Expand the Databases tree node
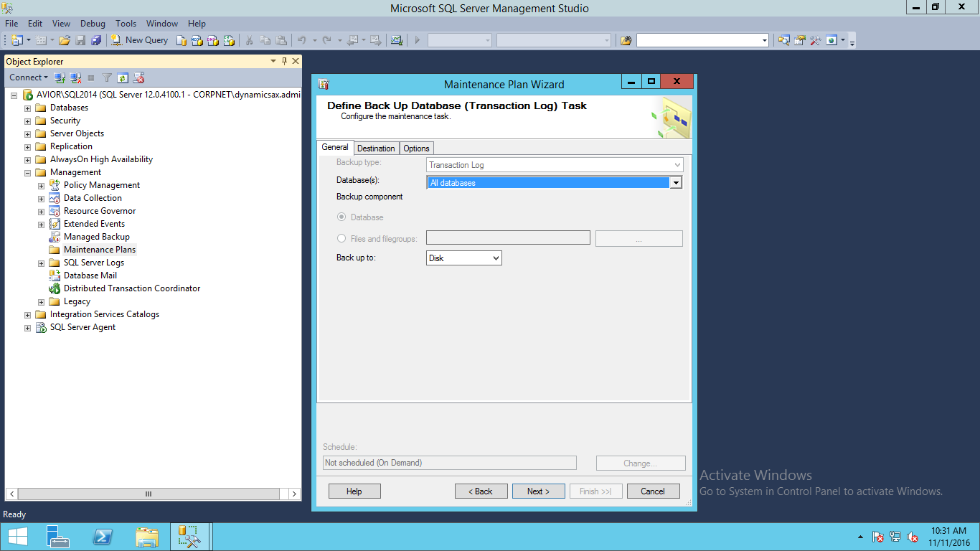This screenshot has width=980, height=551. [x=28, y=108]
